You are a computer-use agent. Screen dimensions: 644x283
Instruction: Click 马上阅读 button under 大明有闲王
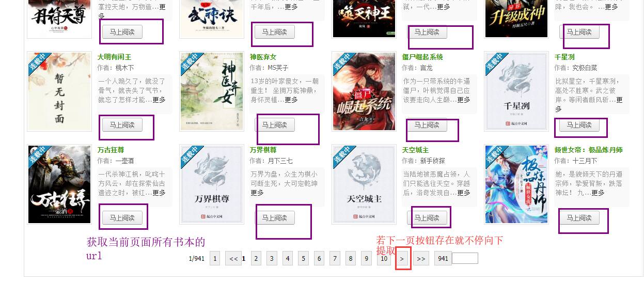pos(122,125)
